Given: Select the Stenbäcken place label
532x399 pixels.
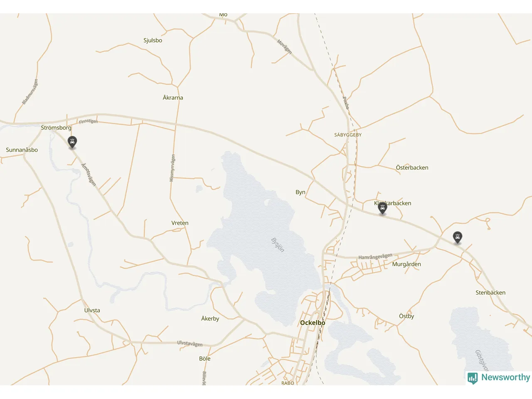Looking at the screenshot, I should coord(490,293).
